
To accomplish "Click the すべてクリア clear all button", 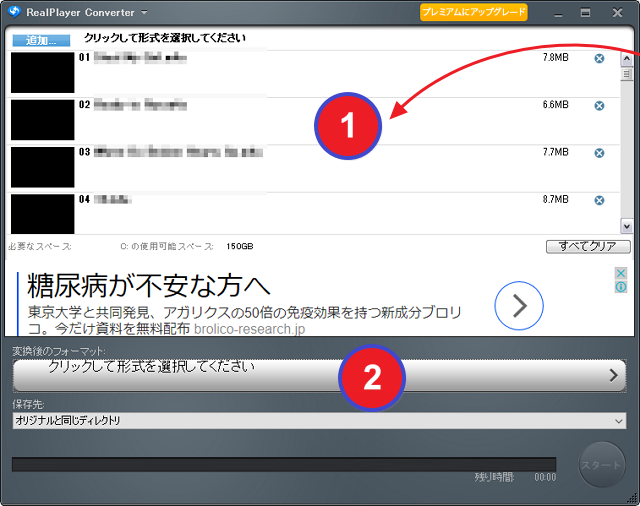I will point(588,246).
